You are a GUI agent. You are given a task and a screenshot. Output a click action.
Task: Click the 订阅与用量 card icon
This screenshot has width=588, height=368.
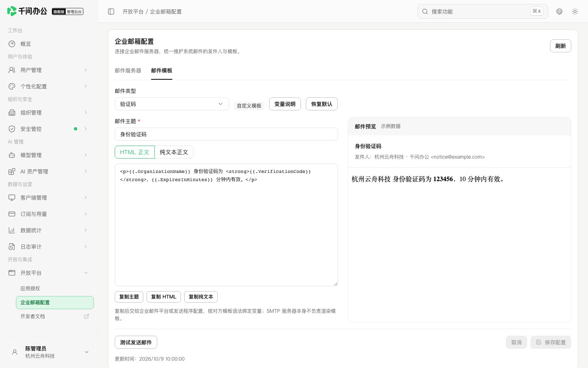click(12, 214)
